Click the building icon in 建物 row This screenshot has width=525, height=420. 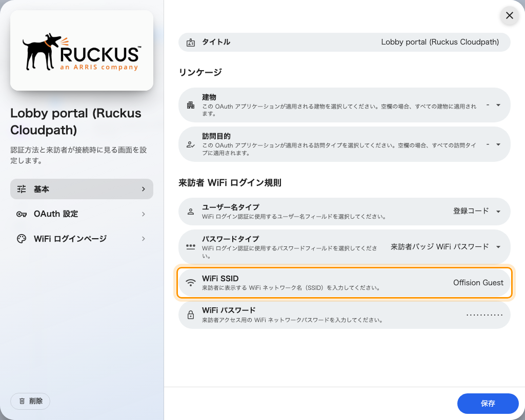pos(191,105)
